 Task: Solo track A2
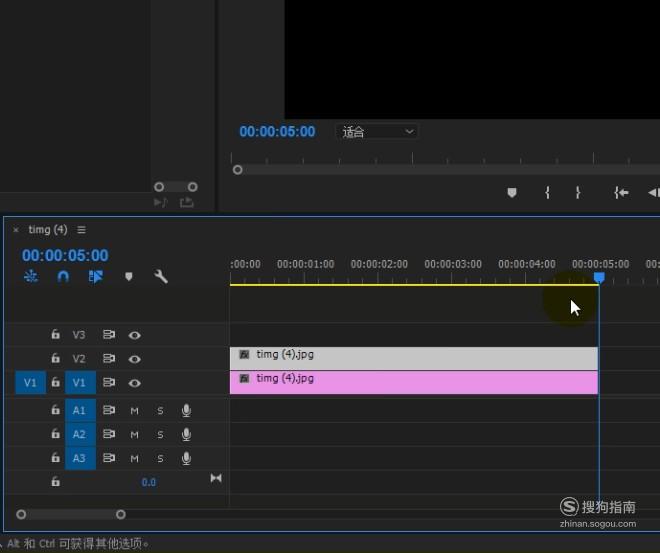(160, 435)
